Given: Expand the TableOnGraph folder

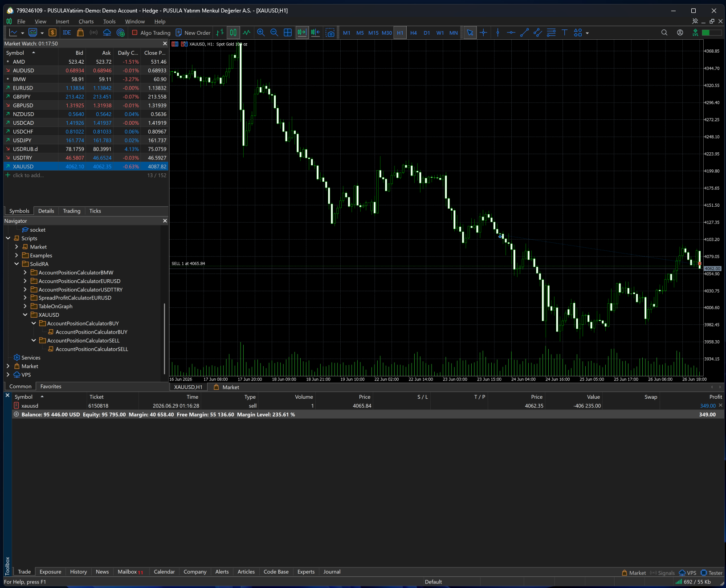Looking at the screenshot, I should pos(25,306).
